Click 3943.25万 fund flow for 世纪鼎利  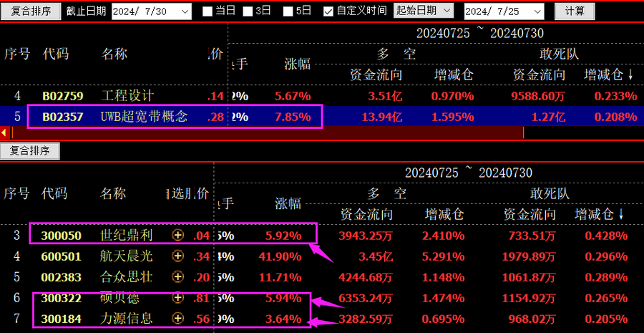coord(366,236)
